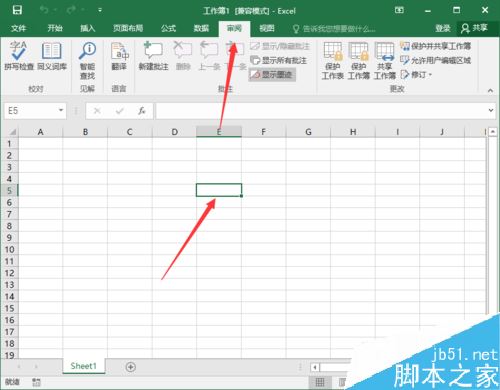Image resolution: width=500 pixels, height=390 pixels.
Task: Expand the formula bar with chevron
Action: tap(491, 110)
